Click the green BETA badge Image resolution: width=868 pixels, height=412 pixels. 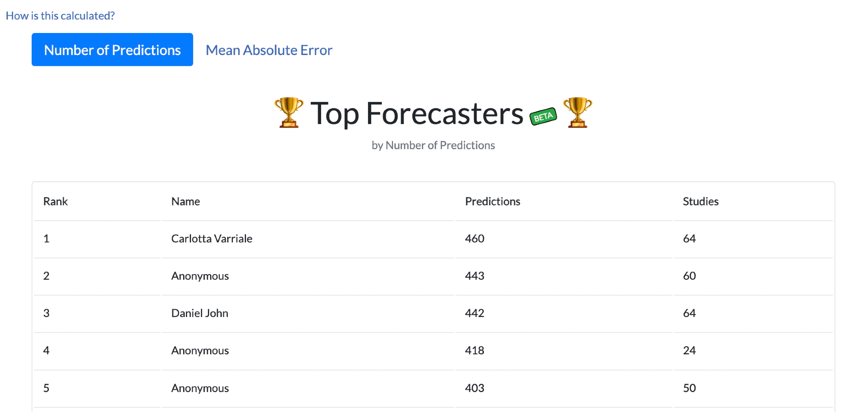pyautogui.click(x=543, y=117)
